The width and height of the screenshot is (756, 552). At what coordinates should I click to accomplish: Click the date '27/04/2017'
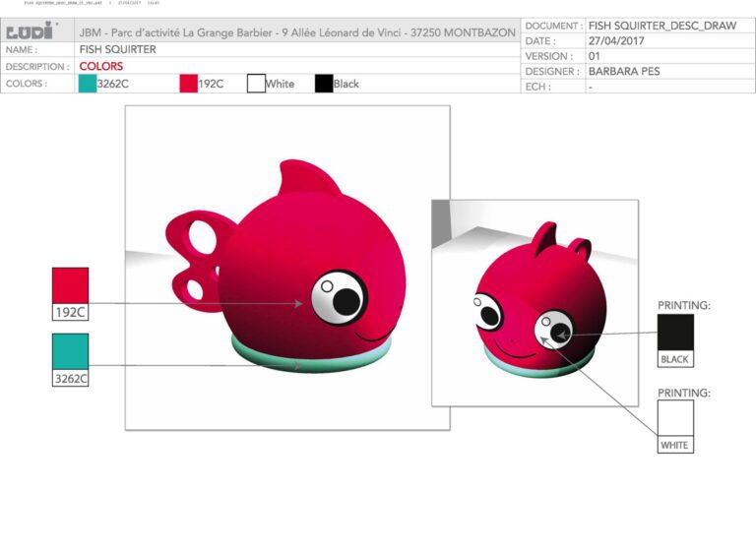616,41
